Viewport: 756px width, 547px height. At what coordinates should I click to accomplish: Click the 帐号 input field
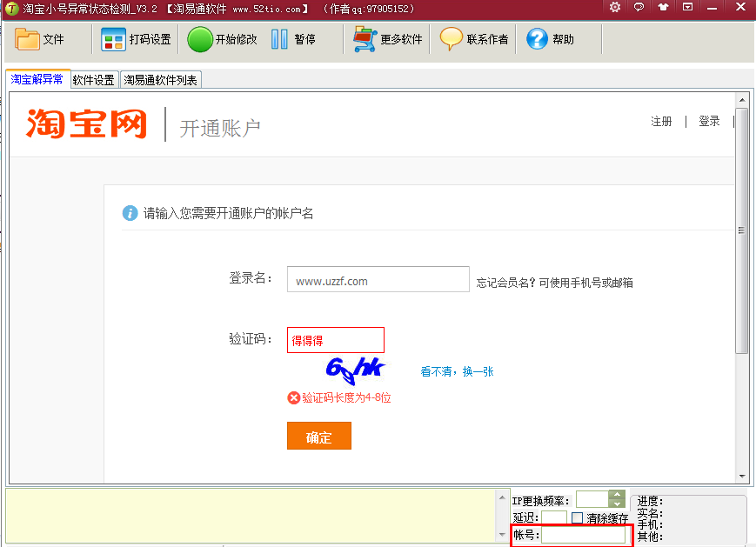point(584,535)
